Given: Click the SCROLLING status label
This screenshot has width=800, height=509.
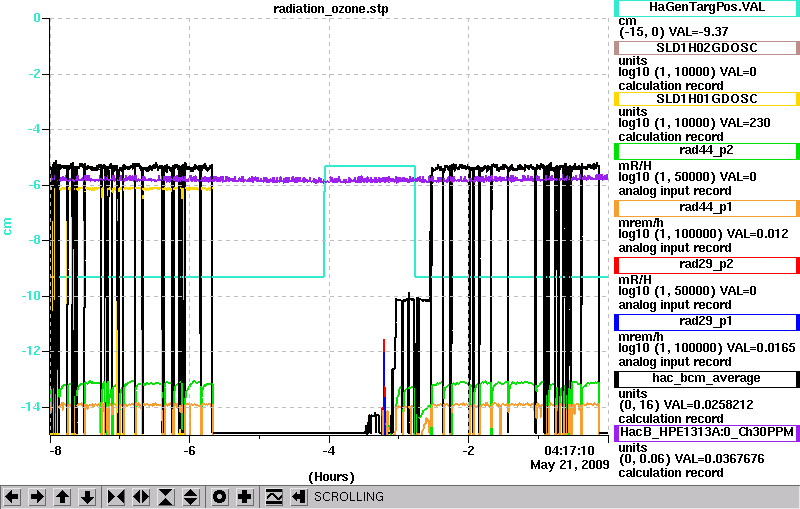Looking at the screenshot, I should tap(349, 497).
